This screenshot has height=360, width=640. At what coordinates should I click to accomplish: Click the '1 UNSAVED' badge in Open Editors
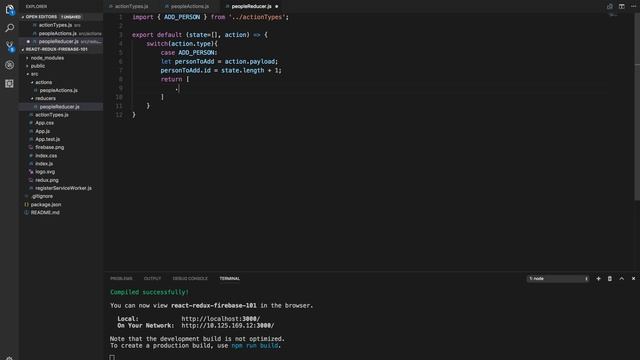coord(71,17)
